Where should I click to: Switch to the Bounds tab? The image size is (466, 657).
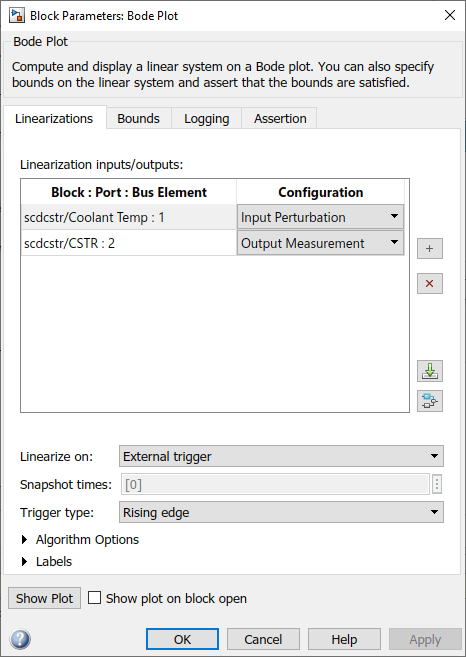(138, 119)
